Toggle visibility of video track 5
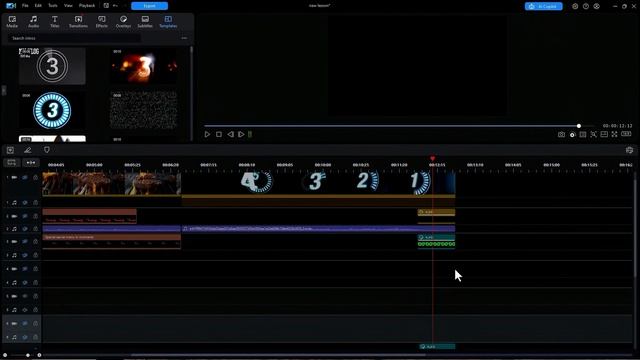 [25, 296]
